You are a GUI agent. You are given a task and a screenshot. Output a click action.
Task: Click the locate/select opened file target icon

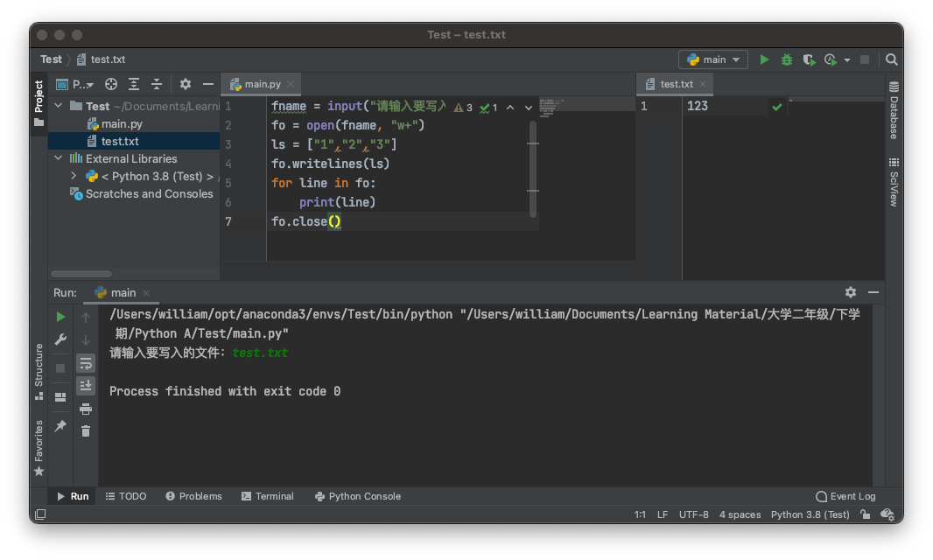click(111, 84)
